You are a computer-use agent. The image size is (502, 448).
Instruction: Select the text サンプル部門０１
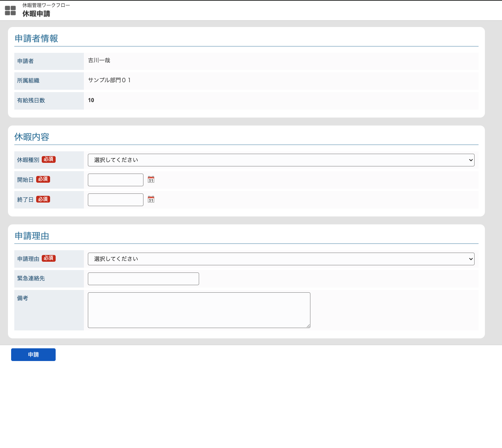(109, 80)
